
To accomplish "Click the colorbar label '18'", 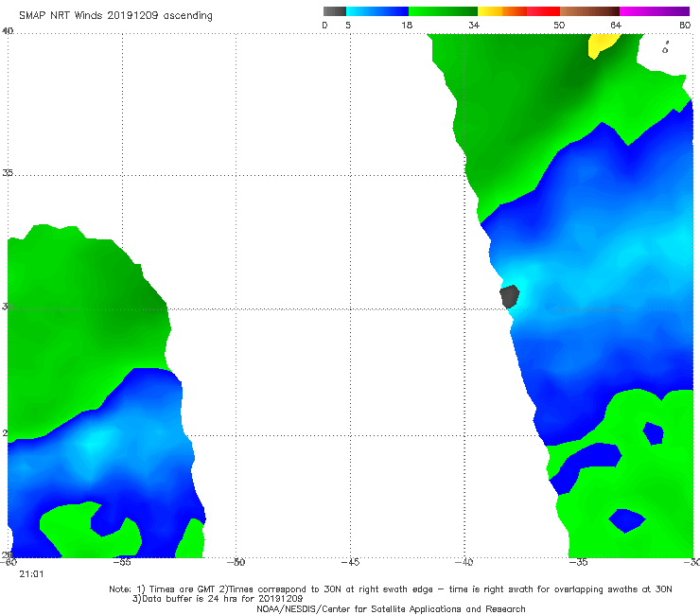I will (x=407, y=25).
